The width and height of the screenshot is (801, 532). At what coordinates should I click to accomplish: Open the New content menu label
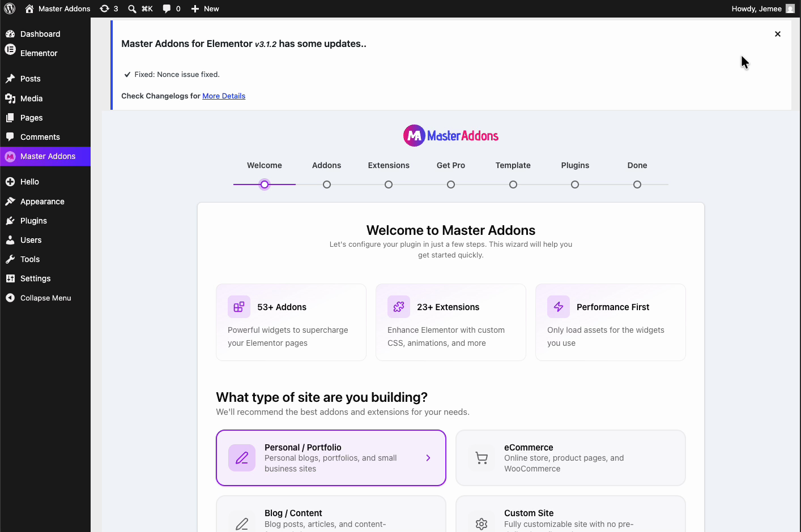coord(211,8)
